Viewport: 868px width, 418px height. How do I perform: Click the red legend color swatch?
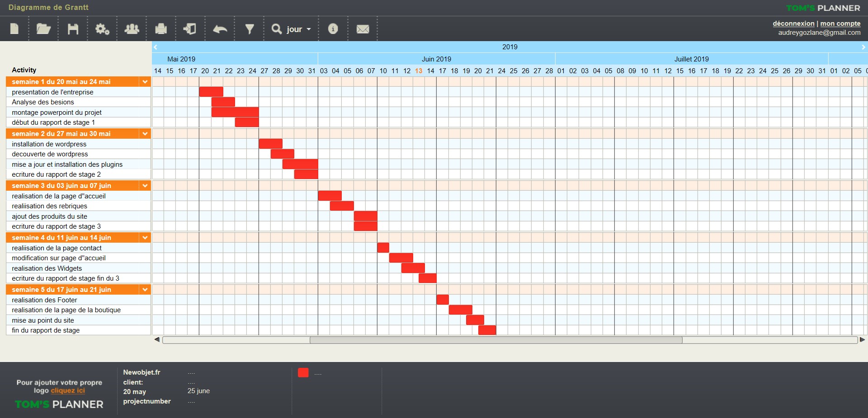[x=303, y=373]
